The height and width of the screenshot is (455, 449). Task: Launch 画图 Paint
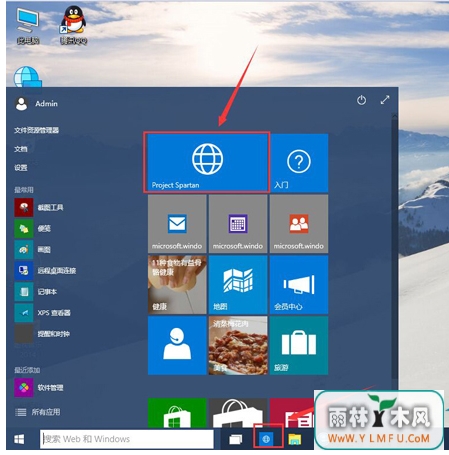(x=33, y=250)
